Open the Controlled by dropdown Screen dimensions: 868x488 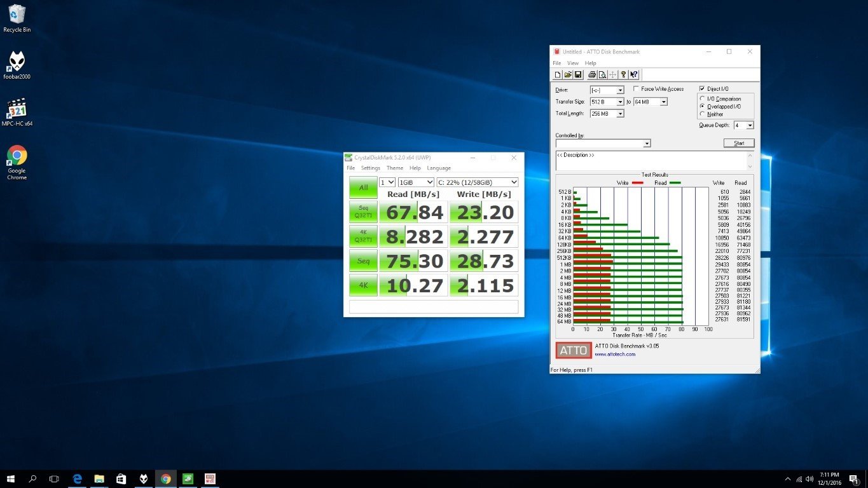point(603,144)
